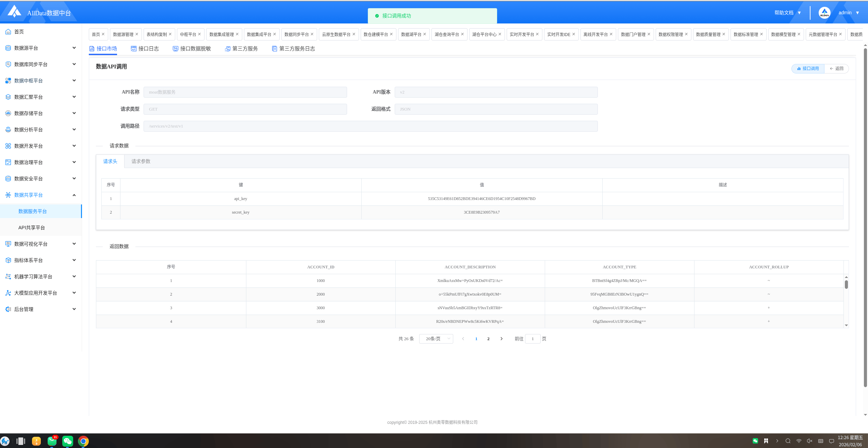The image size is (868, 448).
Task: Open the 20条/页 page size dropdown
Action: [436, 339]
